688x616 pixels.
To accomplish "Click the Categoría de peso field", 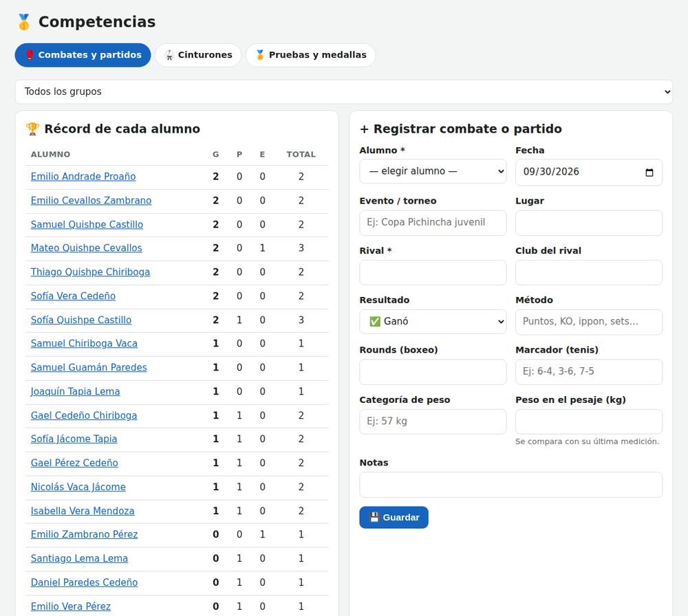I will pos(433,421).
